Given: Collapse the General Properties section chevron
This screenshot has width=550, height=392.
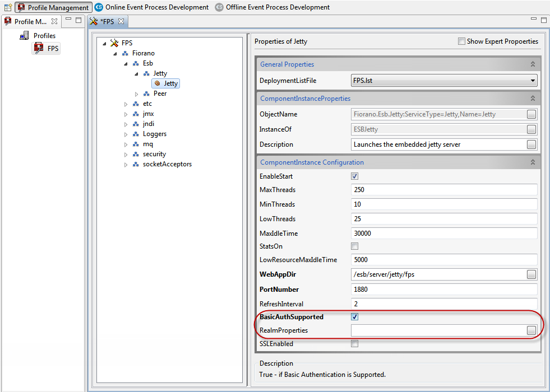Looking at the screenshot, I should pos(533,64).
